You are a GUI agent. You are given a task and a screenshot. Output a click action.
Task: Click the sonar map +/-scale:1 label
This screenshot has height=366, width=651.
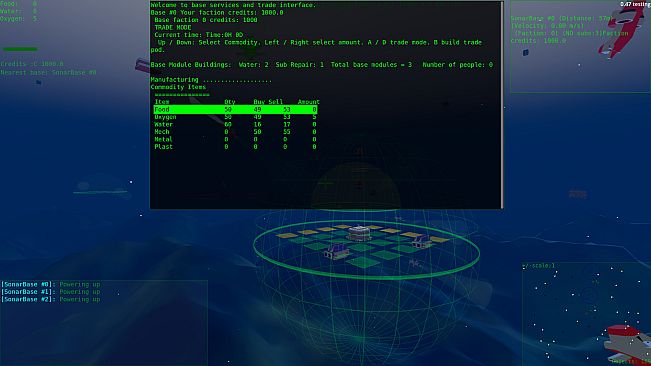click(538, 266)
